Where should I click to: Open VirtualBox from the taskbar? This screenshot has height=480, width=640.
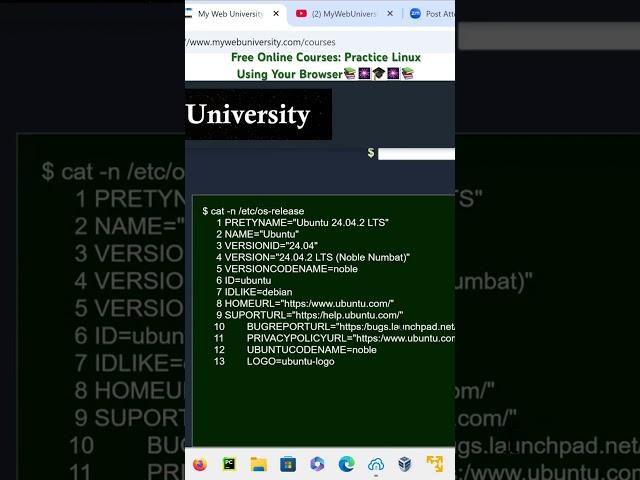pos(405,464)
